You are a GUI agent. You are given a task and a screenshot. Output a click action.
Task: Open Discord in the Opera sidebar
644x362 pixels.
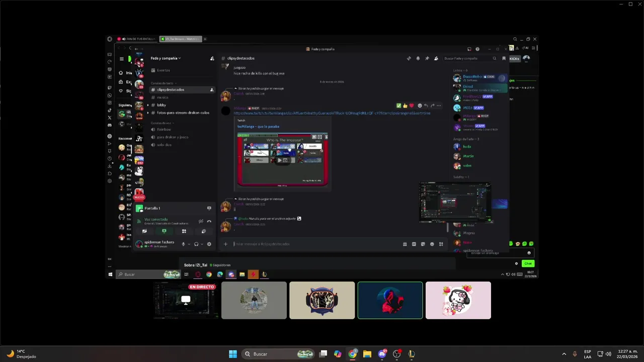coord(110,125)
